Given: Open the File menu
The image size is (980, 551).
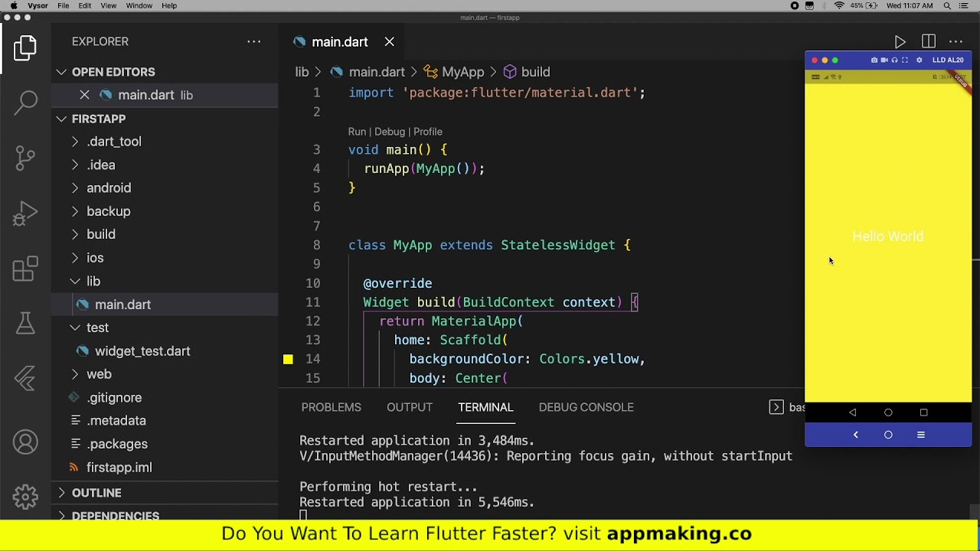Looking at the screenshot, I should (64, 6).
